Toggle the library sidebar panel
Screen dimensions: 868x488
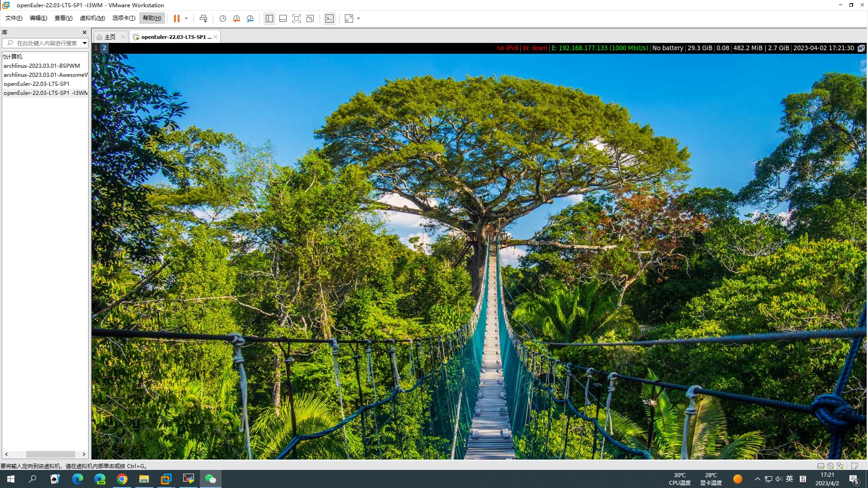click(269, 19)
